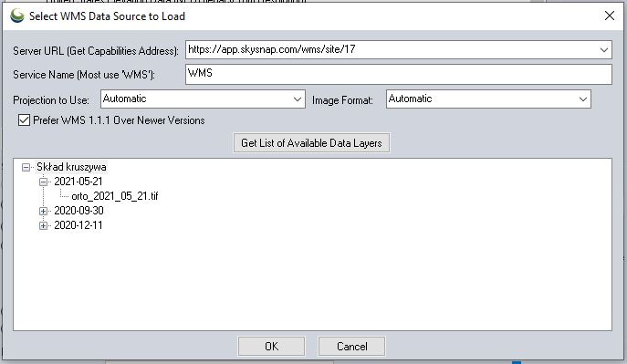Close the Select WMS Data Source dialog
Viewport: 627px width, 364px height.
[x=610, y=16]
